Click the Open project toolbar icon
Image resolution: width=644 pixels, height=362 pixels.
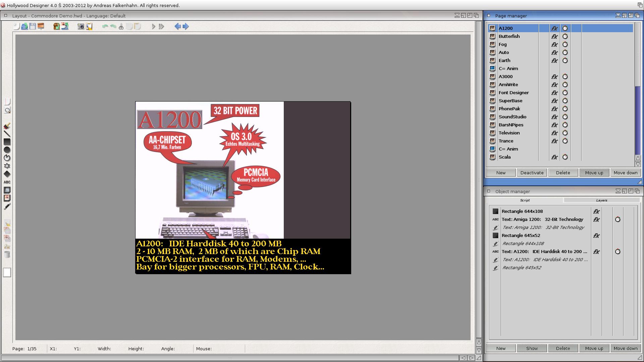point(24,26)
